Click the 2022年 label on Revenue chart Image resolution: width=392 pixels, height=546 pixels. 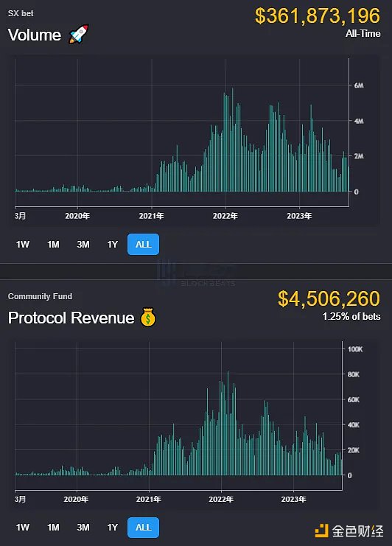[221, 500]
